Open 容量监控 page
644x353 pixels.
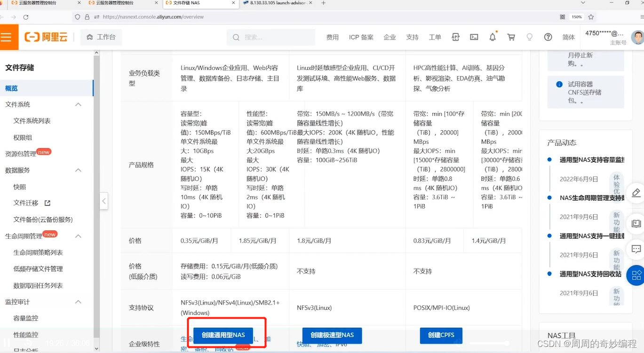point(26,318)
